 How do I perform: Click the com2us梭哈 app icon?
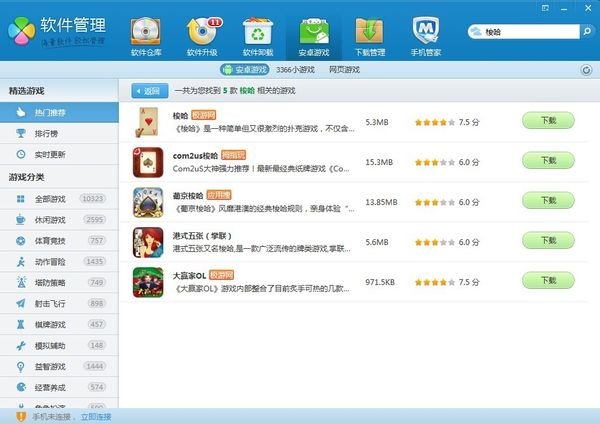[148, 160]
